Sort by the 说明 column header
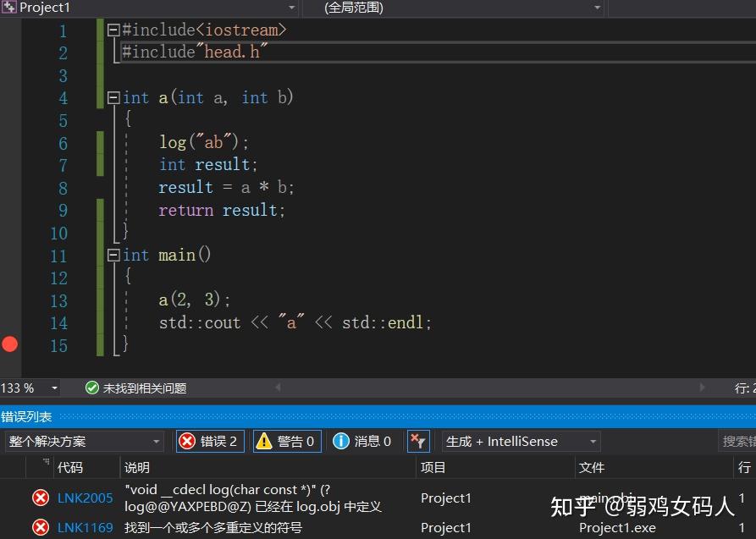The image size is (756, 539). (137, 468)
